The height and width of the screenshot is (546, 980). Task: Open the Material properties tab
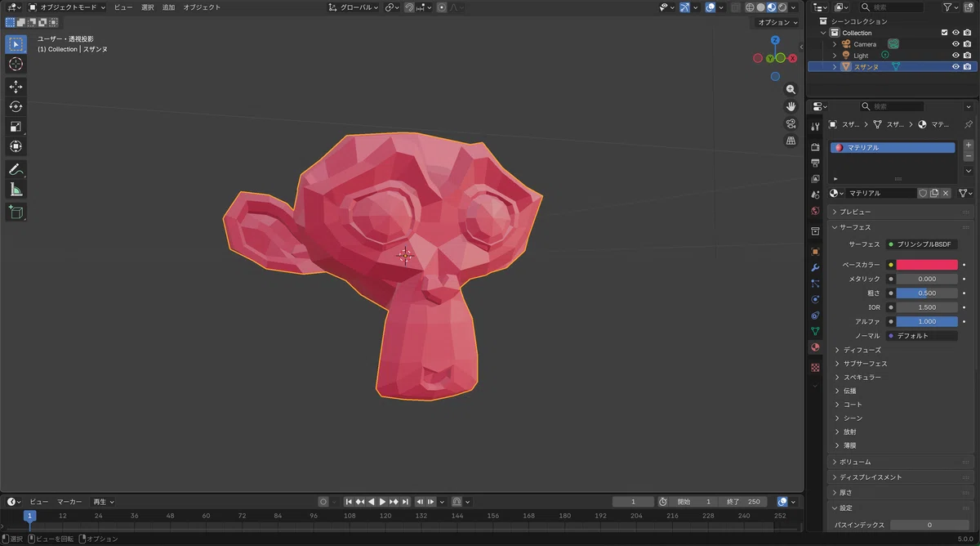815,347
